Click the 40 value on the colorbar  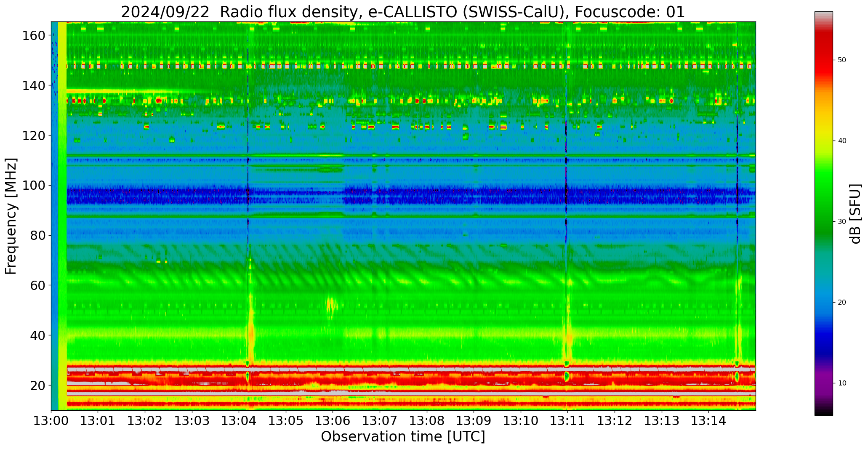pos(842,141)
